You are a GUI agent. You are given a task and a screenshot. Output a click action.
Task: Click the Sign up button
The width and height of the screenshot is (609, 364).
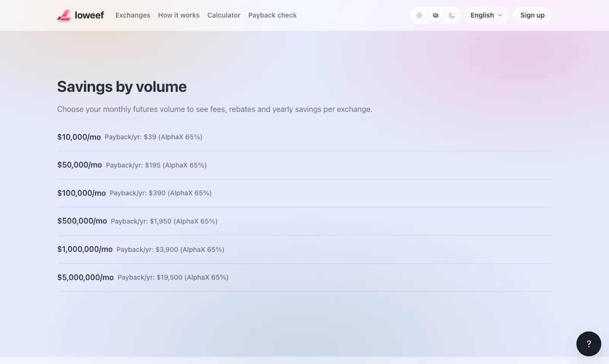532,15
